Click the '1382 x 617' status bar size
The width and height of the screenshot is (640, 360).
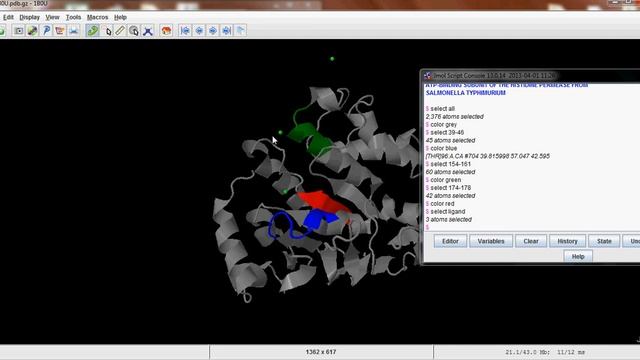[x=321, y=351]
